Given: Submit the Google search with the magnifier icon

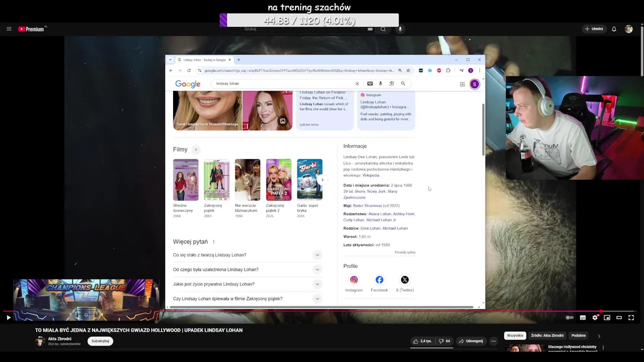Looking at the screenshot, I should pyautogui.click(x=403, y=83).
